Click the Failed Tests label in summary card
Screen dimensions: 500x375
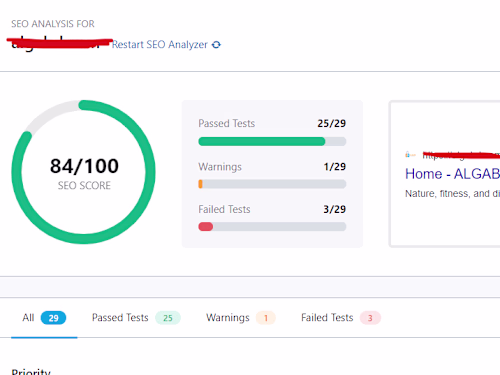pos(224,209)
